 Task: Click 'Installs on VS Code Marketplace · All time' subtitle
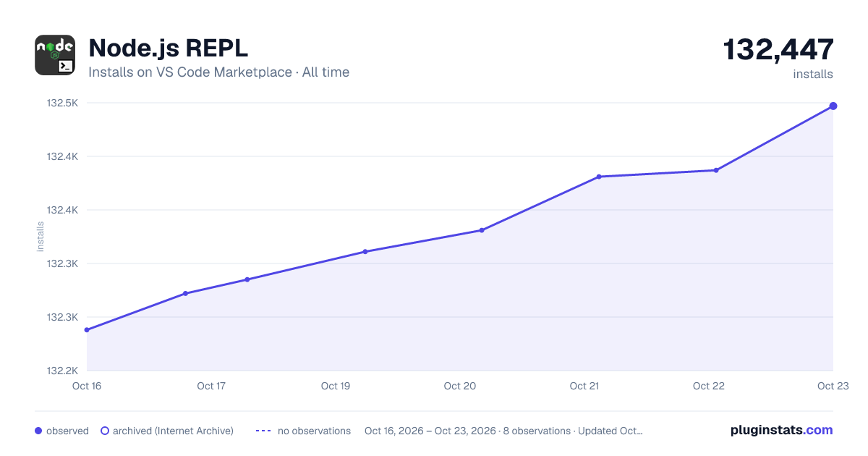click(218, 72)
